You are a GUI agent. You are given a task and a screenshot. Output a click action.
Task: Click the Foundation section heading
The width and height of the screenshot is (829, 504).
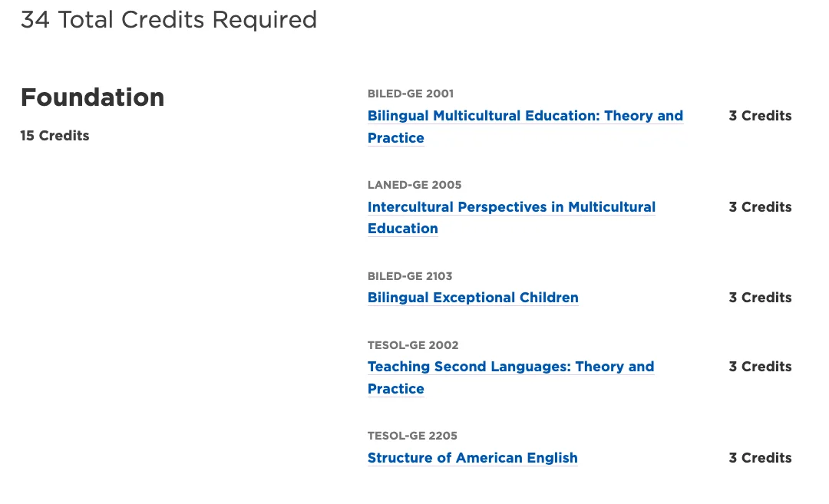click(92, 97)
